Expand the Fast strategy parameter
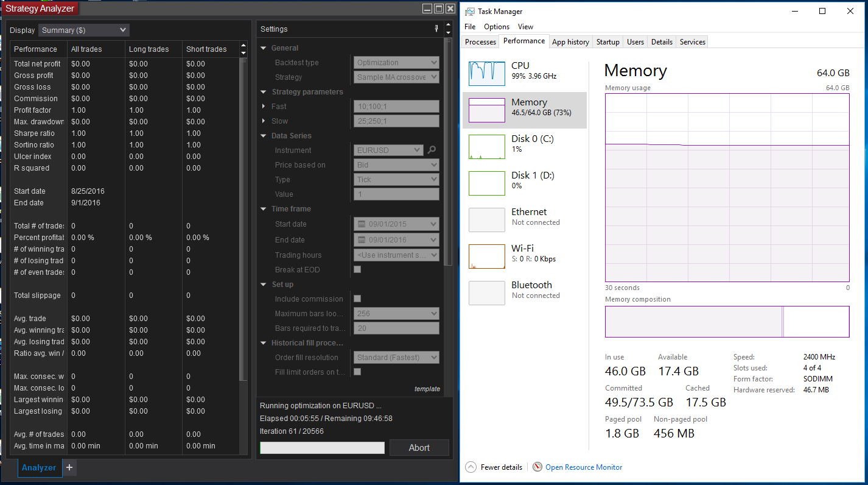Image resolution: width=868 pixels, height=485 pixels. 264,107
